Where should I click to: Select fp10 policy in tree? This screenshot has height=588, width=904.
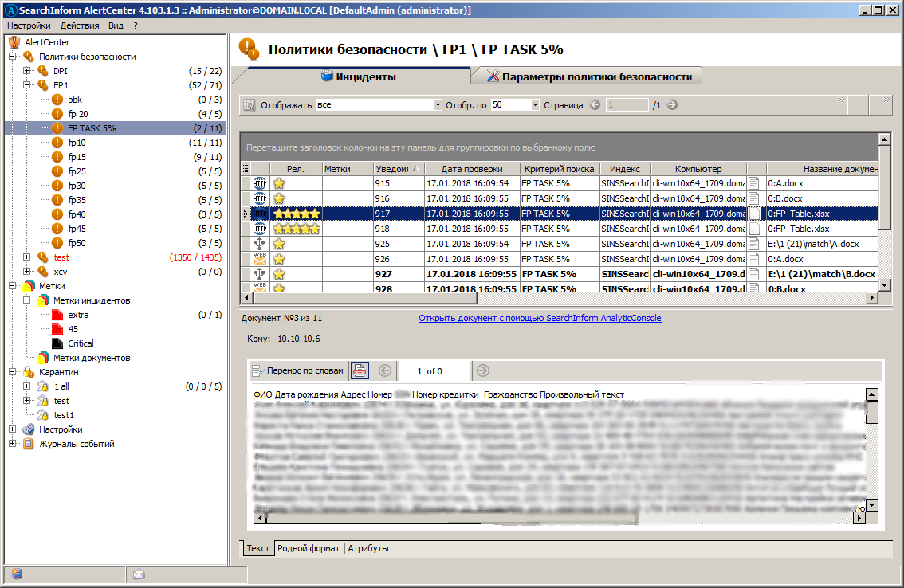77,143
